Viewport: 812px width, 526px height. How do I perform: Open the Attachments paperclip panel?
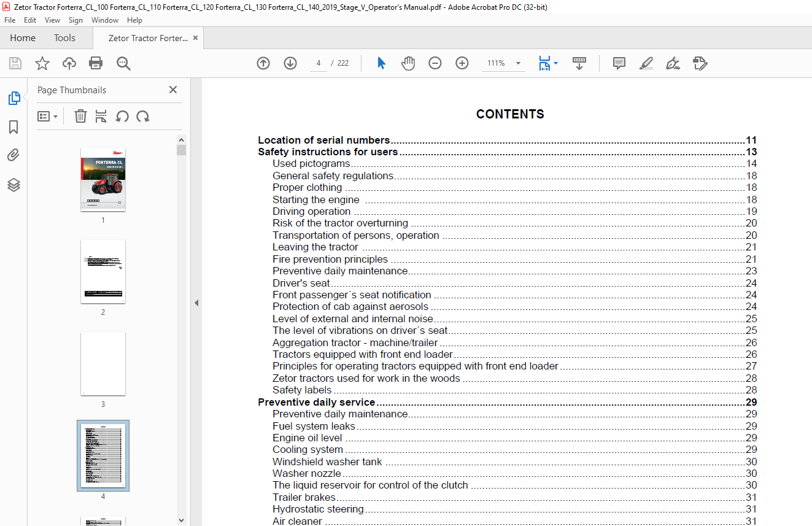click(x=14, y=155)
